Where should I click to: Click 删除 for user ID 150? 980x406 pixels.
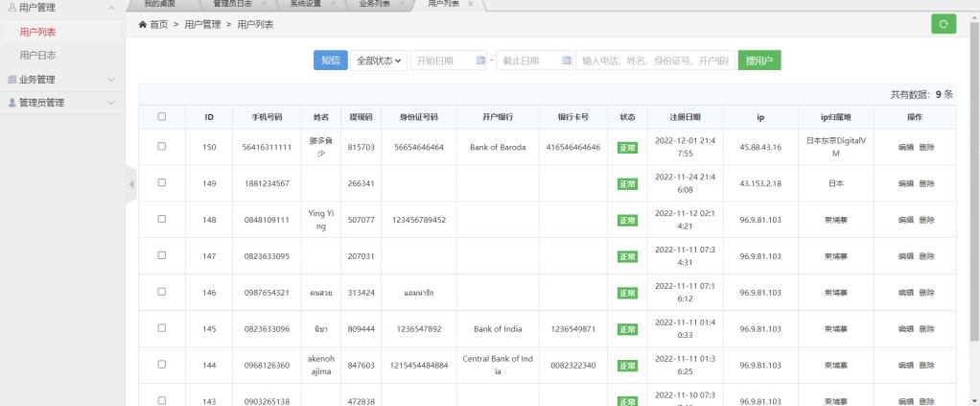pyautogui.click(x=927, y=148)
